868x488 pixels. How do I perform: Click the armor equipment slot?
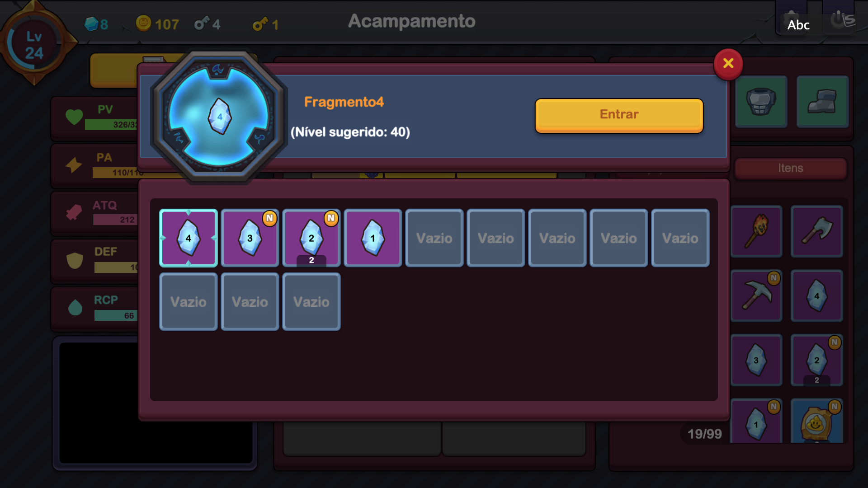(x=761, y=102)
